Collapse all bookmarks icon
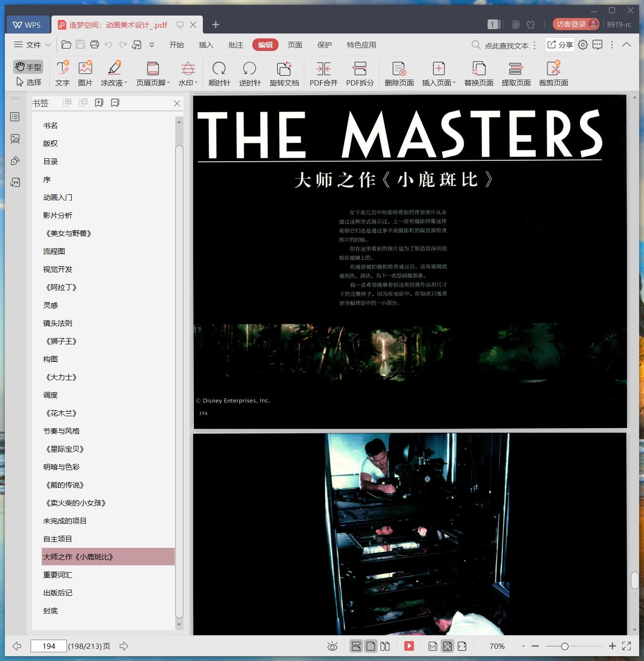Image resolution: width=644 pixels, height=661 pixels. click(x=83, y=102)
